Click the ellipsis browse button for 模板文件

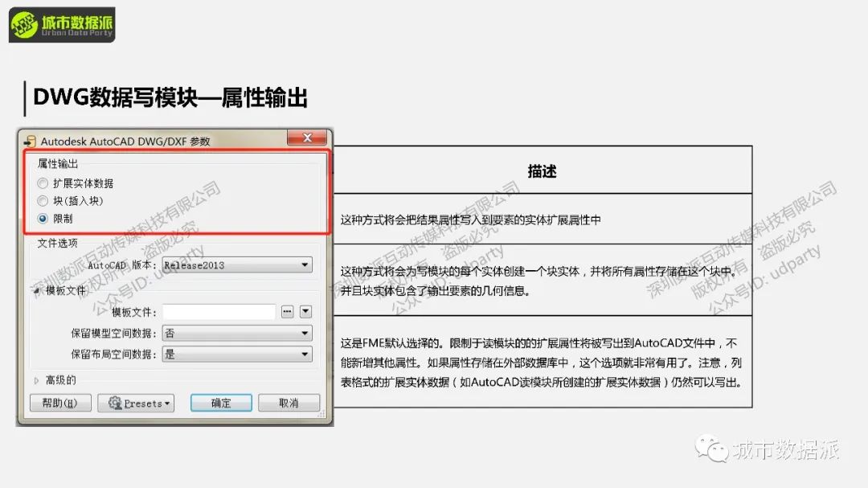point(287,312)
